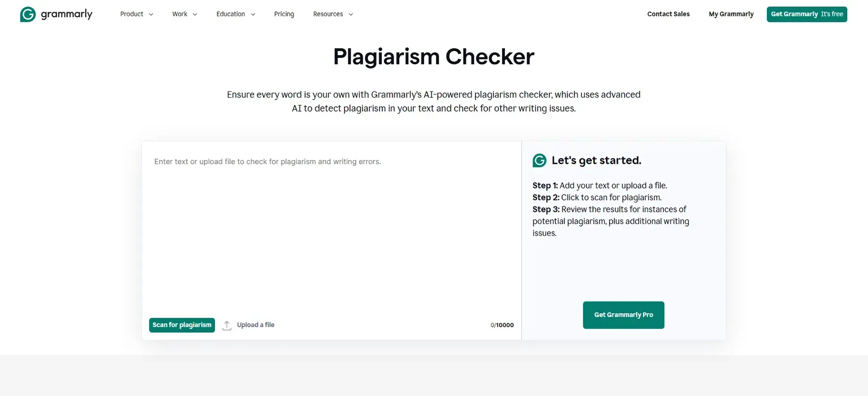Open the Education menu

(x=230, y=14)
